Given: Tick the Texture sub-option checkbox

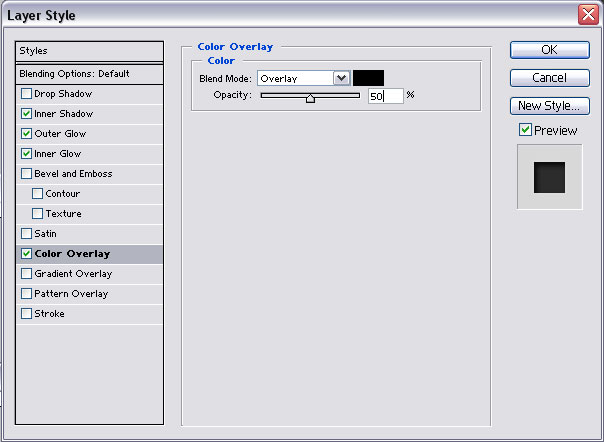Looking at the screenshot, I should coord(38,214).
